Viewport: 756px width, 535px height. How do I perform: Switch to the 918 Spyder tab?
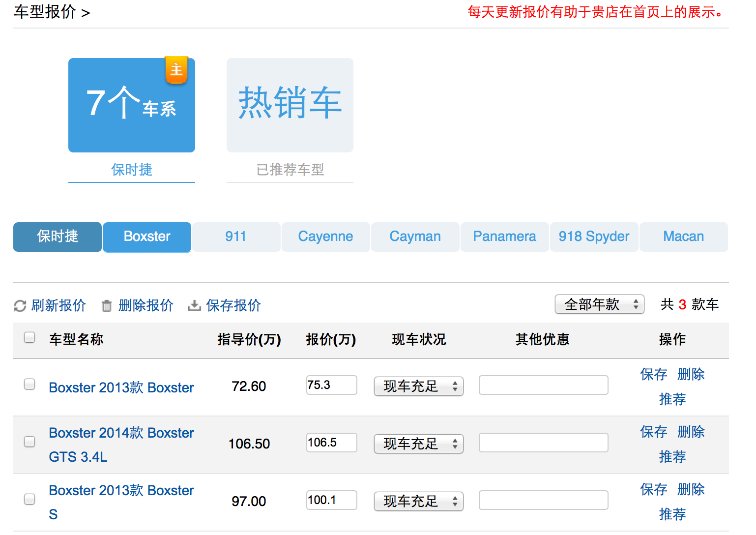[594, 237]
